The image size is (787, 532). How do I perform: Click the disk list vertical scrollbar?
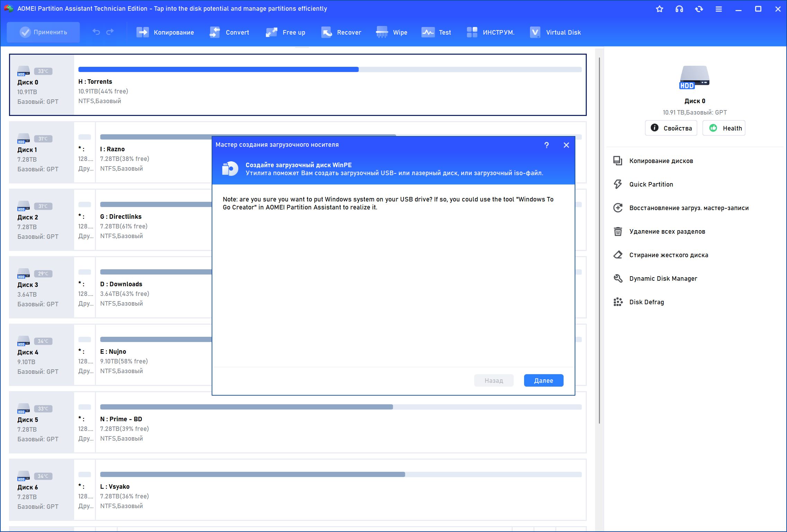click(599, 240)
